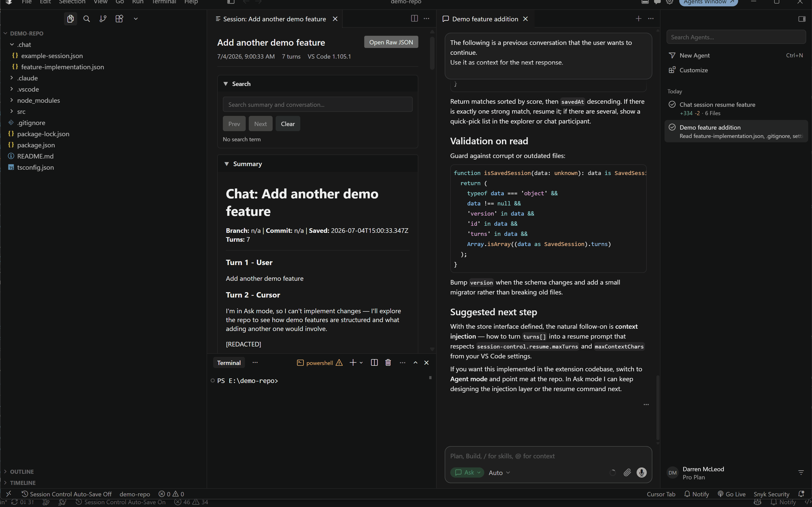Open the Extensions view icon
812x507 pixels.
click(x=120, y=19)
